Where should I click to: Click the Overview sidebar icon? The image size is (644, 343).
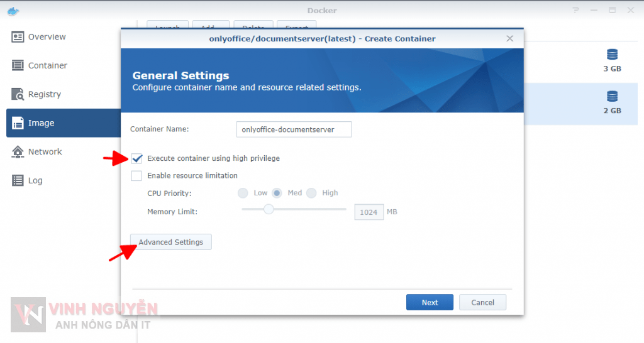click(x=18, y=37)
